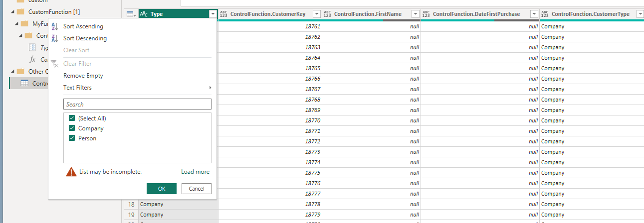This screenshot has height=223, width=644.
Task: Click the data type icon of ControlFunction.FirstName column
Action: click(x=327, y=14)
